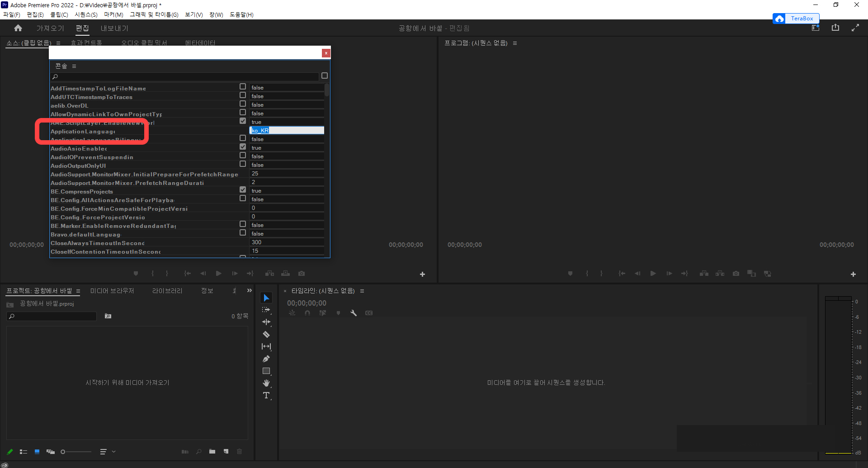Toggle full screen video mode arrows

(855, 28)
